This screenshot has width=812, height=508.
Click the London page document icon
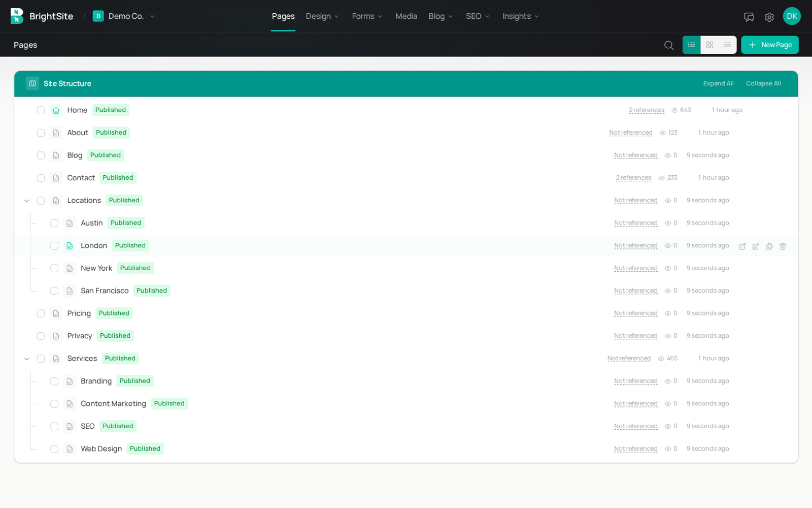[x=70, y=246]
